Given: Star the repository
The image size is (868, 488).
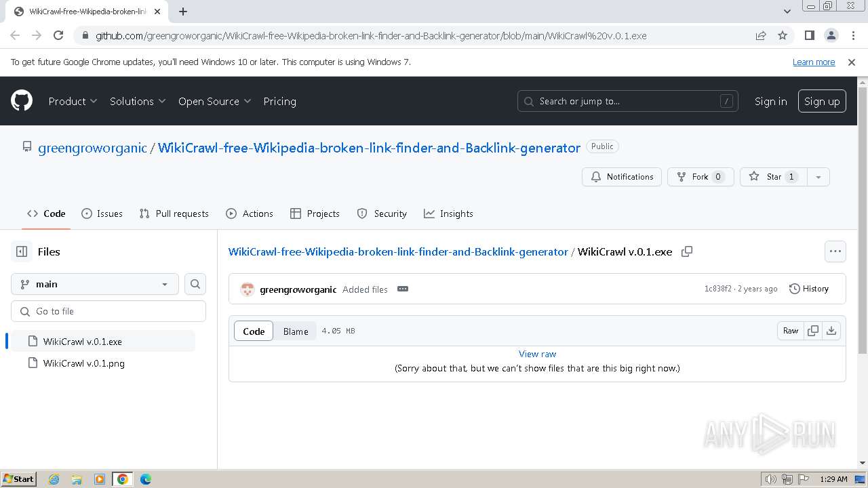Looking at the screenshot, I should pyautogui.click(x=774, y=177).
